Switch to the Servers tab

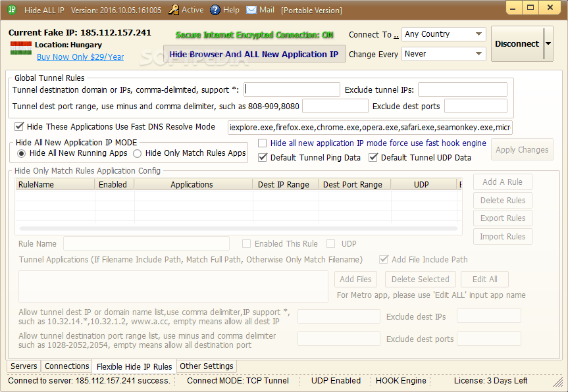pyautogui.click(x=24, y=366)
